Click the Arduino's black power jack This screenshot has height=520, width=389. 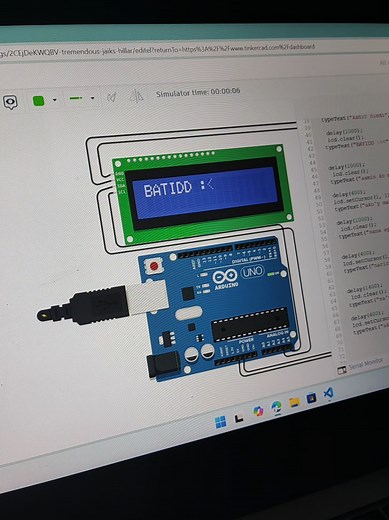(x=163, y=364)
